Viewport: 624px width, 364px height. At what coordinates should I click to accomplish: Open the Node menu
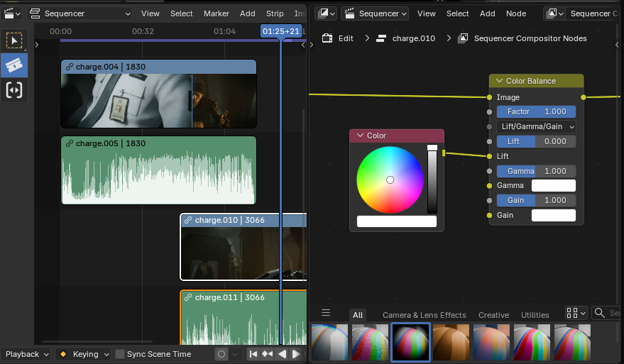516,13
